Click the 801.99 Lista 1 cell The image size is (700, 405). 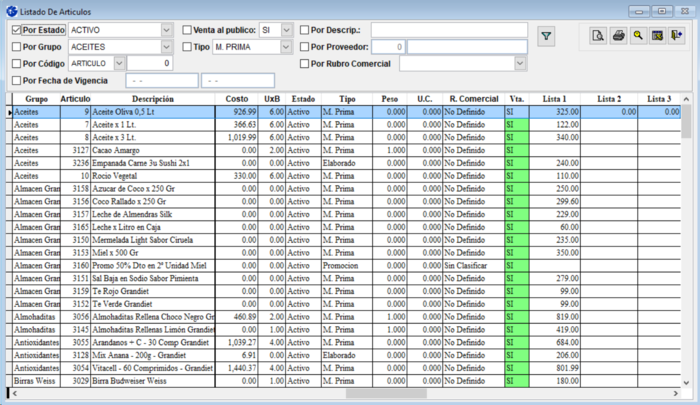[x=554, y=368]
